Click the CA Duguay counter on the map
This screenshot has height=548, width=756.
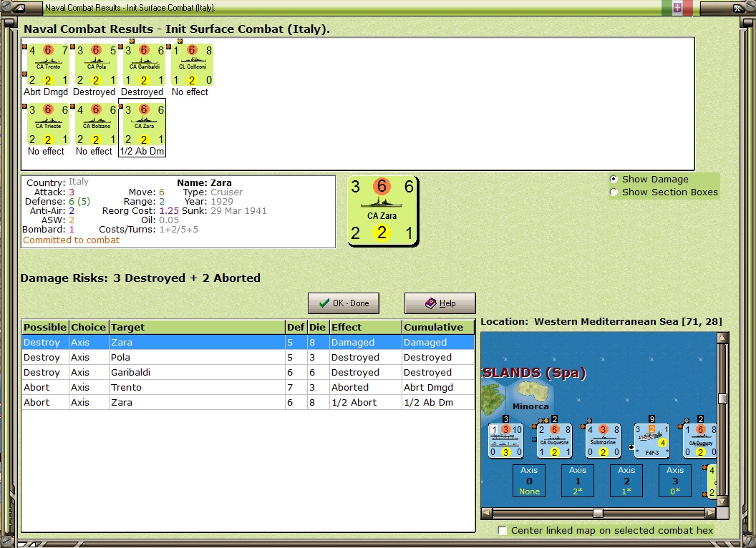pos(700,441)
